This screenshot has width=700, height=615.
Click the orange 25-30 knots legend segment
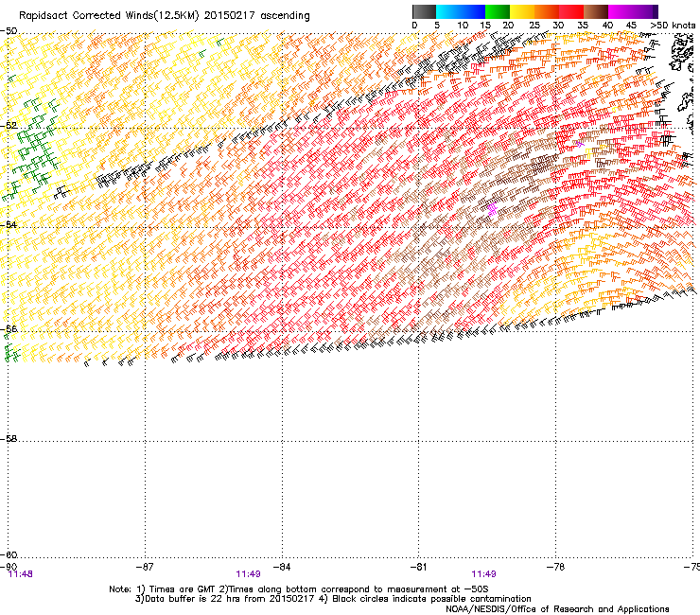[547, 11]
